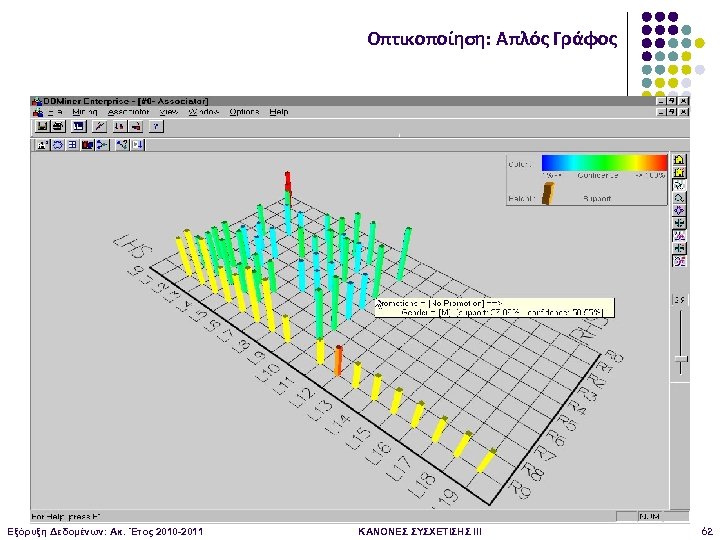The image size is (720, 540).
Task: Click the value box above the vertical slider
Action: point(680,300)
